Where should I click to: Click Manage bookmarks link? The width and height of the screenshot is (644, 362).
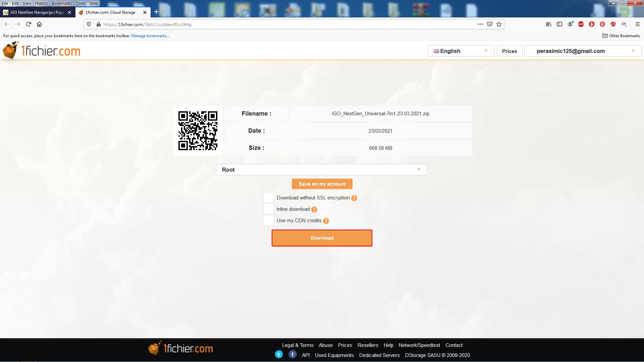(x=150, y=36)
